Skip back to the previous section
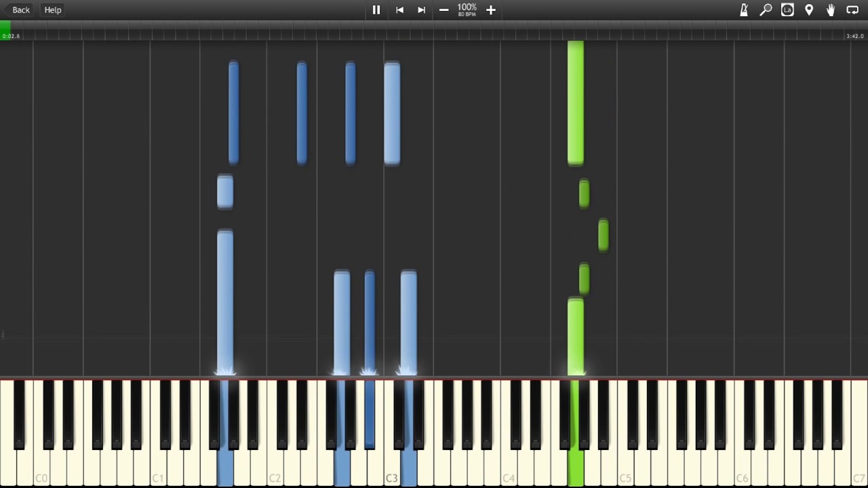The image size is (868, 488). (400, 9)
